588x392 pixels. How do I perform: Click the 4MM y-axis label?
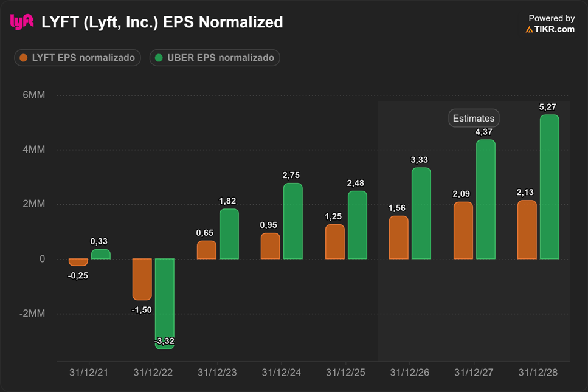34,150
